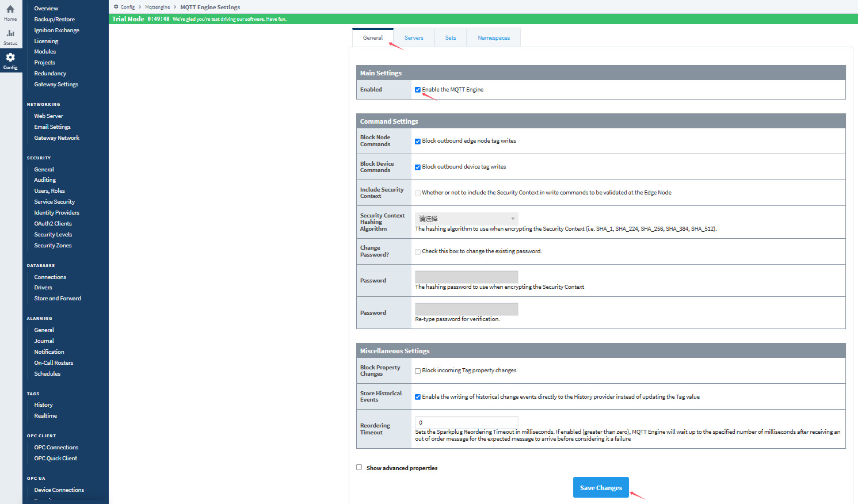
Task: Switch to the Sets tab
Action: point(451,38)
